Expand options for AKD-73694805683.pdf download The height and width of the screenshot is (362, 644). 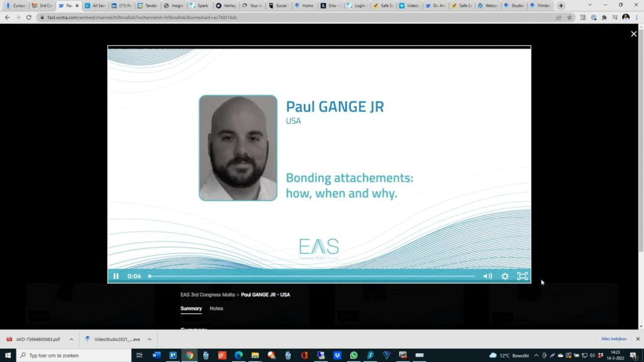[71, 339]
